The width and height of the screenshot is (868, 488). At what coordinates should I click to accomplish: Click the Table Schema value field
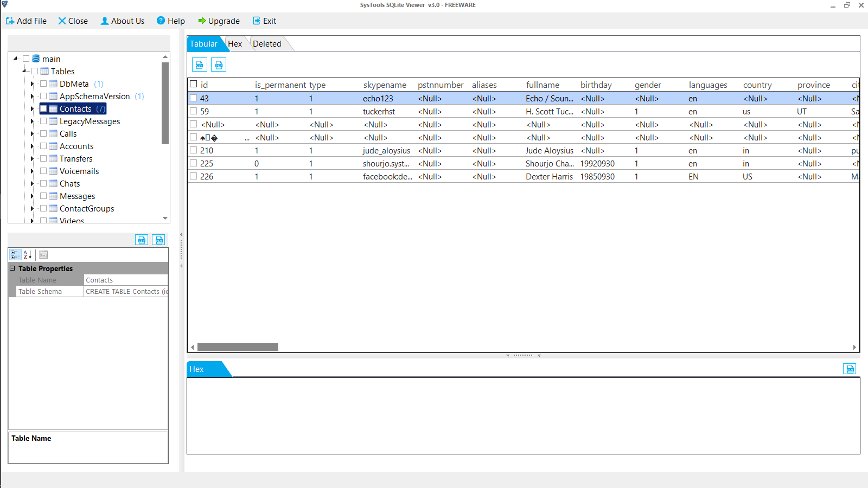point(126,292)
